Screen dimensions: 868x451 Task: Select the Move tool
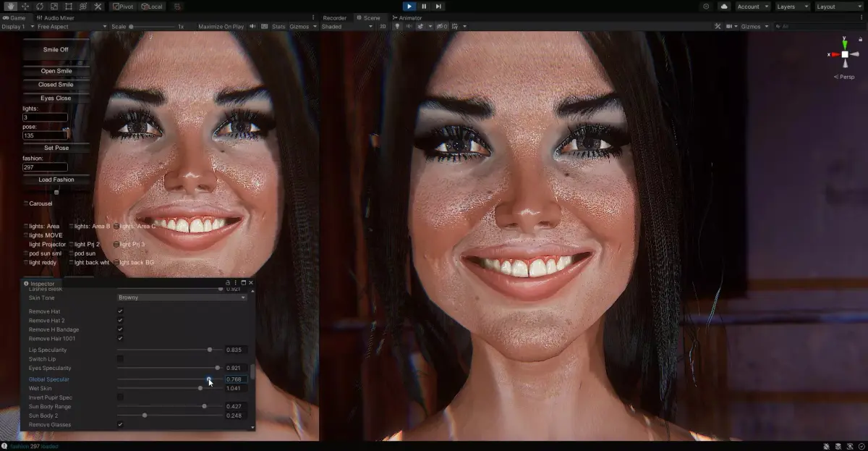click(x=25, y=7)
